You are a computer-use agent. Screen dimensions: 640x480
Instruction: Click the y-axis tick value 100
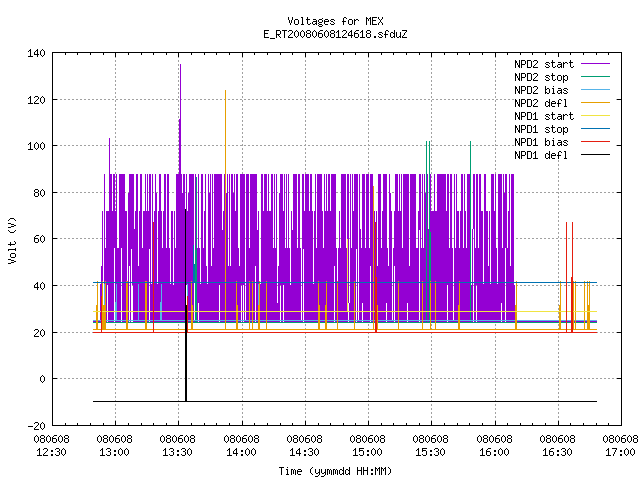[x=36, y=146]
